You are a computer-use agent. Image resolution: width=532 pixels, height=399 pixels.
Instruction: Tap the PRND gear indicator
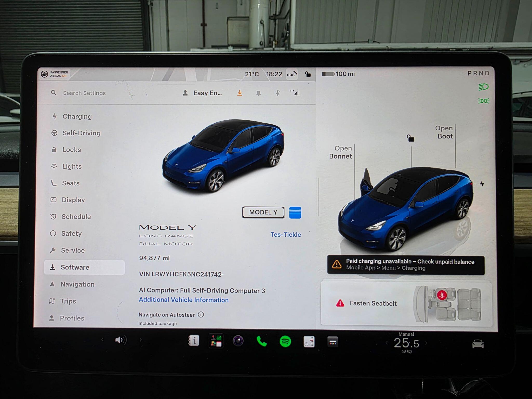478,73
